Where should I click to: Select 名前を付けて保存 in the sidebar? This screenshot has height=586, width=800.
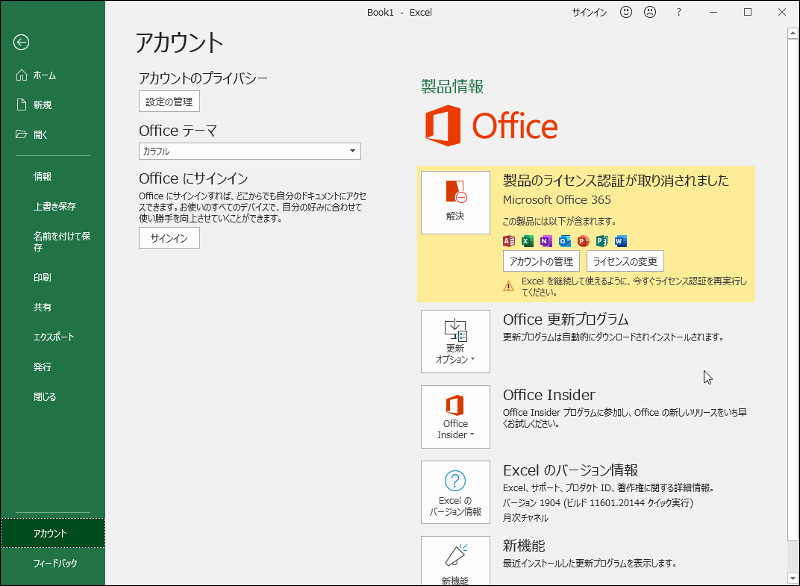coord(53,242)
